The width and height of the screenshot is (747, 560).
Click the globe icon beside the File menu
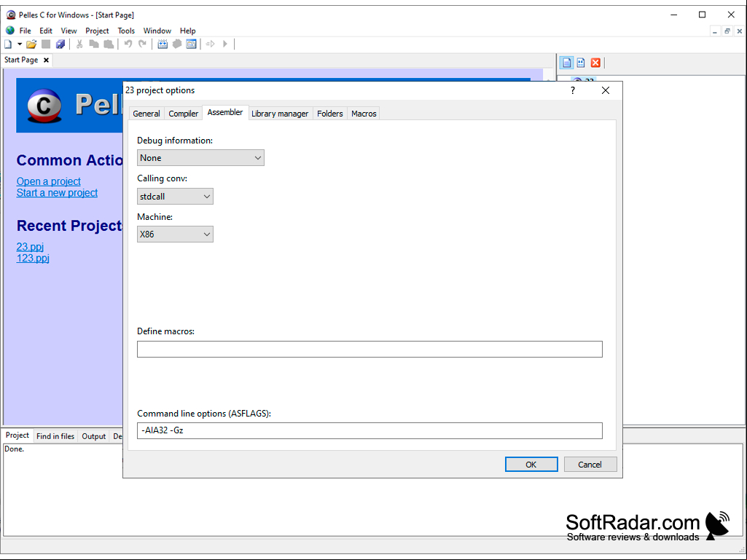[x=10, y=31]
